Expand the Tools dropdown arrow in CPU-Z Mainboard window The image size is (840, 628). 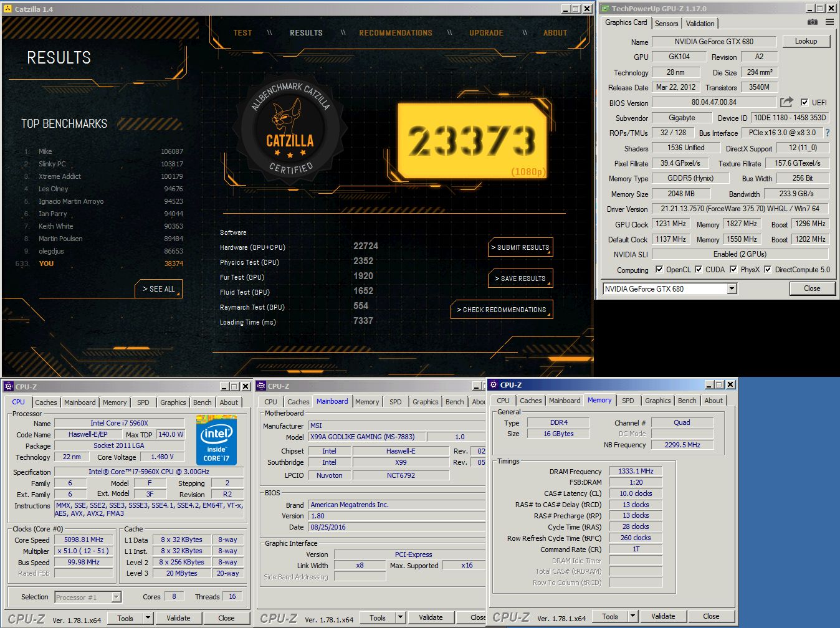(400, 617)
